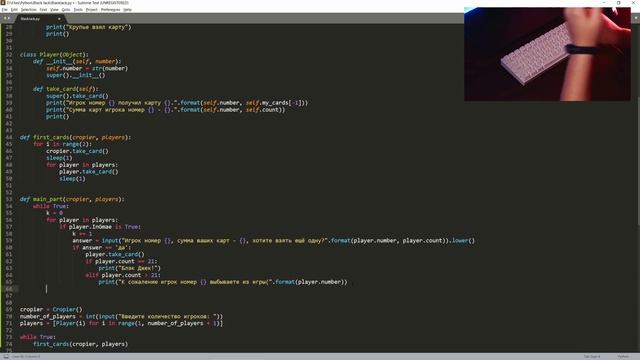Image resolution: width=640 pixels, height=360 pixels.
Task: Open the Tab Size selector in status bar
Action: click(x=592, y=356)
